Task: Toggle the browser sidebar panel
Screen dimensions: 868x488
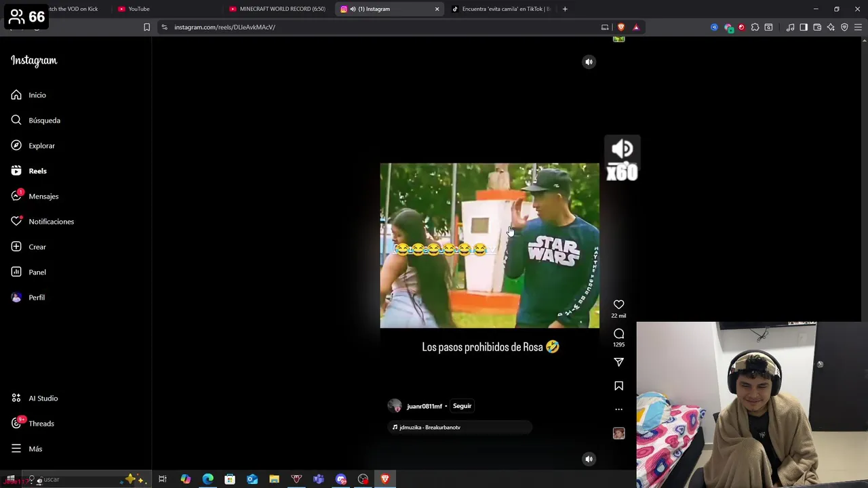Action: pos(804,27)
